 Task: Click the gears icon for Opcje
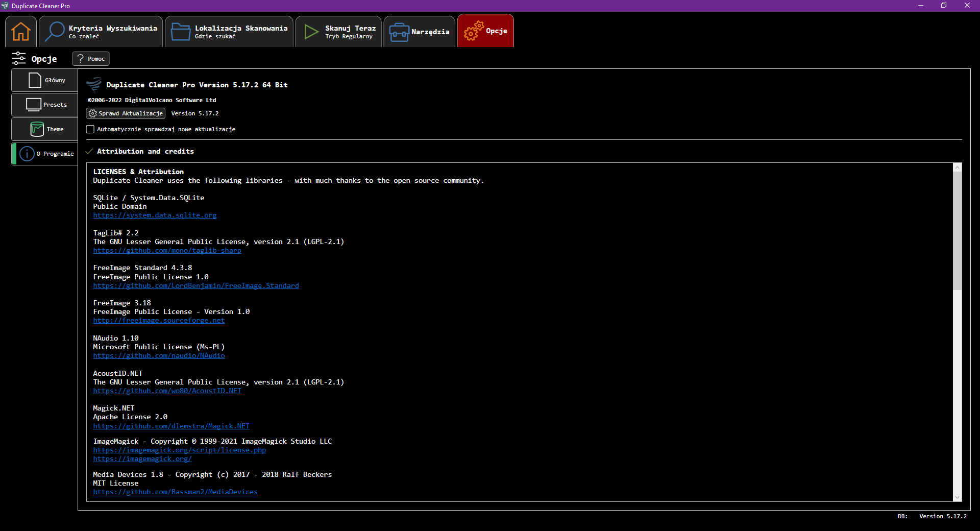tap(473, 31)
